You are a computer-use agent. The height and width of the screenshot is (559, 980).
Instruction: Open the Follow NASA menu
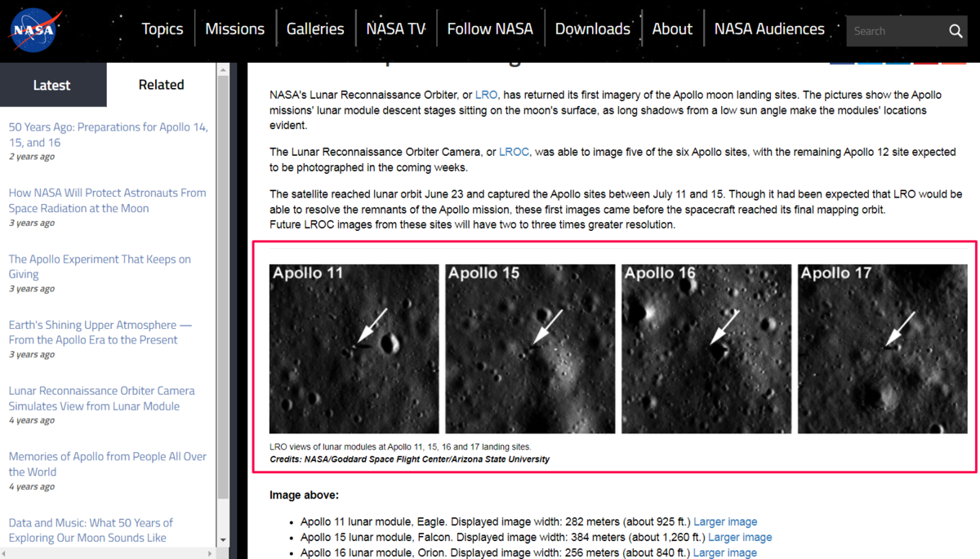point(490,29)
